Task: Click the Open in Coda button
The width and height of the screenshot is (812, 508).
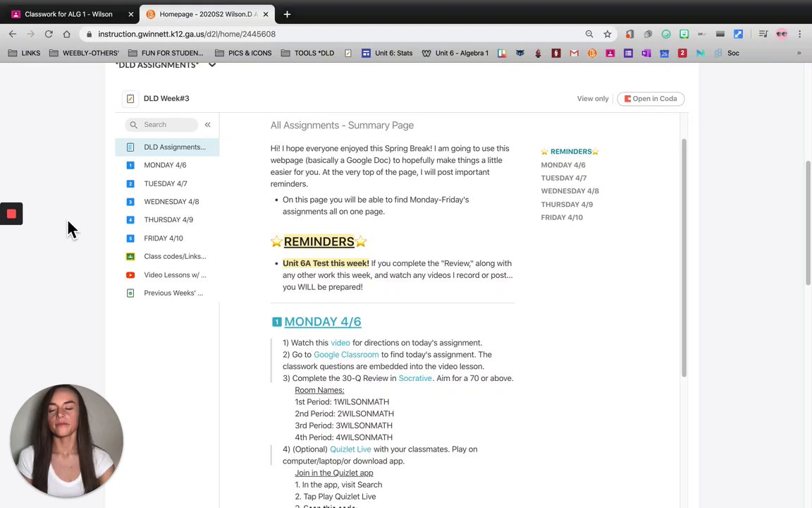Action: click(x=651, y=99)
